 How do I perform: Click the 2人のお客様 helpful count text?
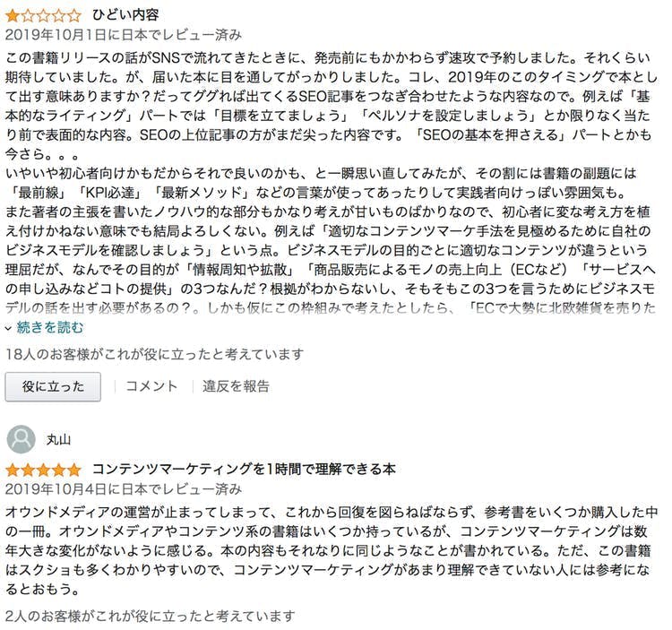(150, 617)
